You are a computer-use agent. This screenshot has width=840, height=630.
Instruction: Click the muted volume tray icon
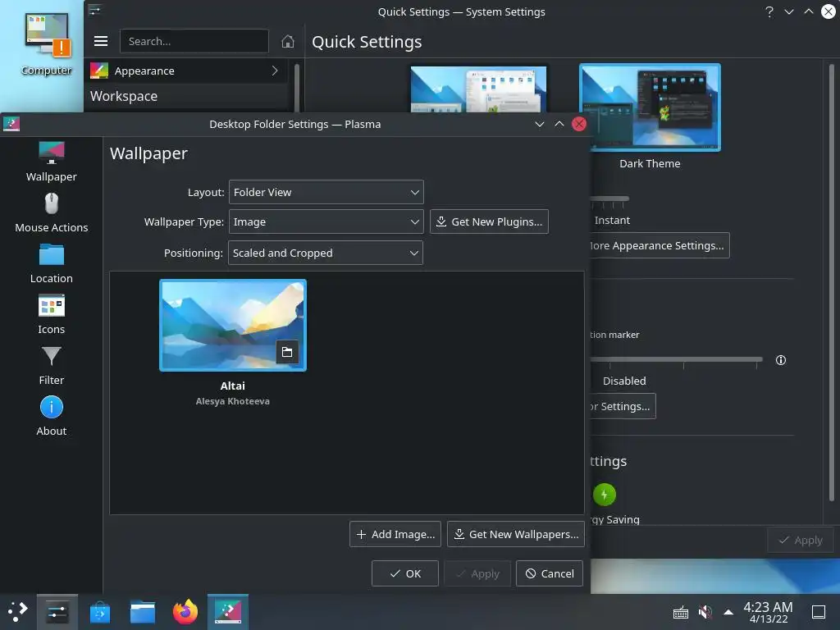(x=705, y=612)
